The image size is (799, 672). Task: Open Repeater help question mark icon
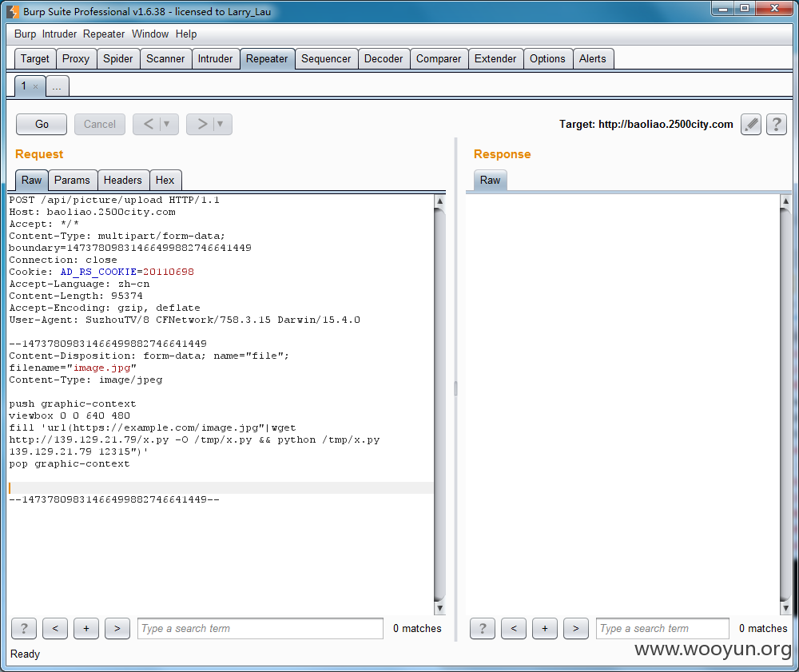click(x=777, y=125)
